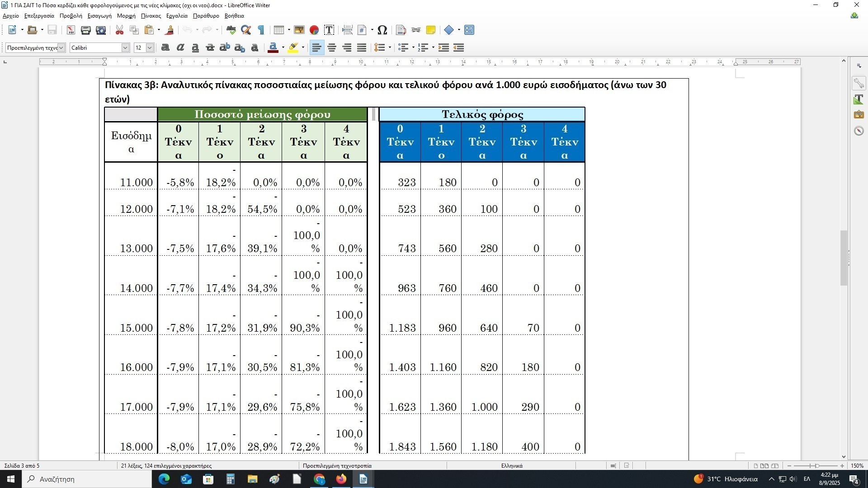The height and width of the screenshot is (488, 868).
Task: Click the Print icon in toolbar
Action: (86, 30)
